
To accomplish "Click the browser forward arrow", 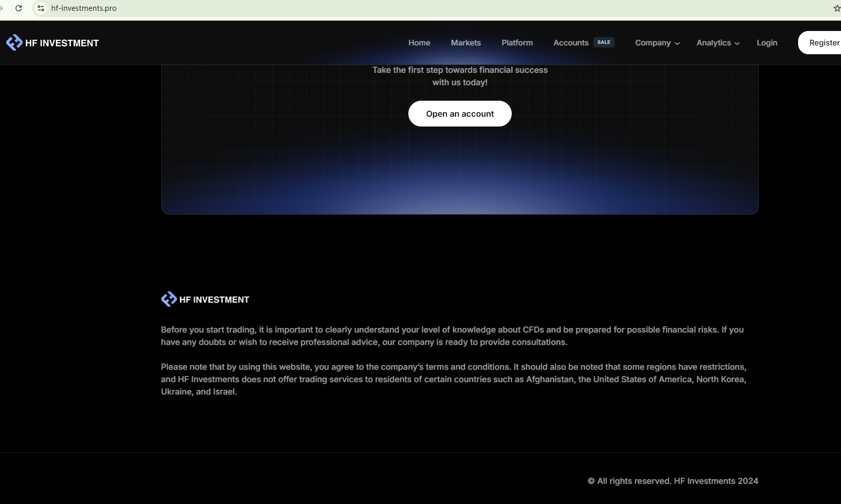I will (2, 8).
